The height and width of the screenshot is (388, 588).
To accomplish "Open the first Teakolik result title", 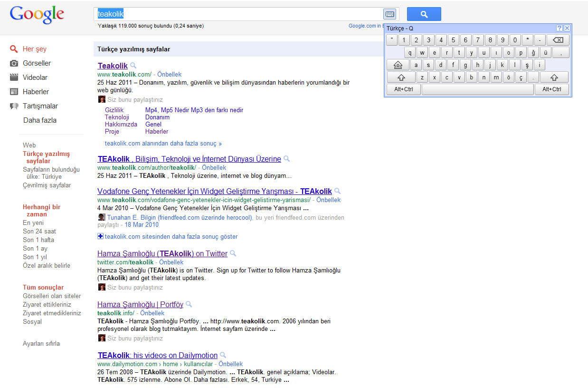I will [x=113, y=66].
